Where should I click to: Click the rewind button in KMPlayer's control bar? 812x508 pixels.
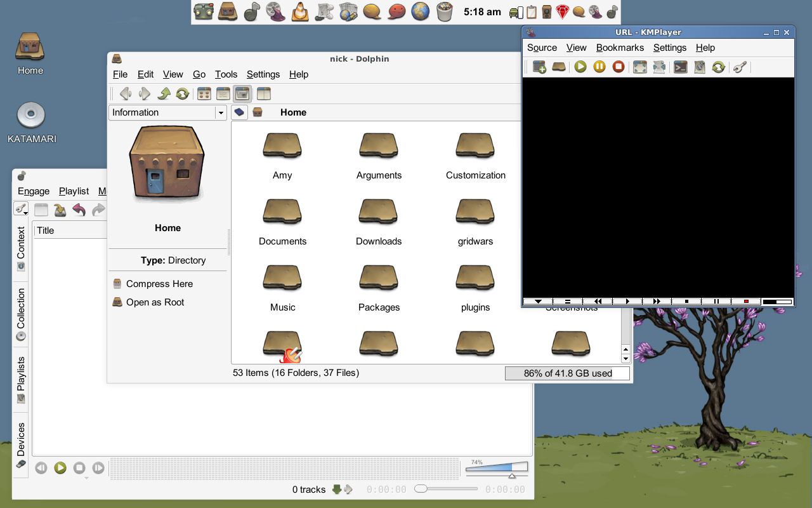(x=598, y=302)
